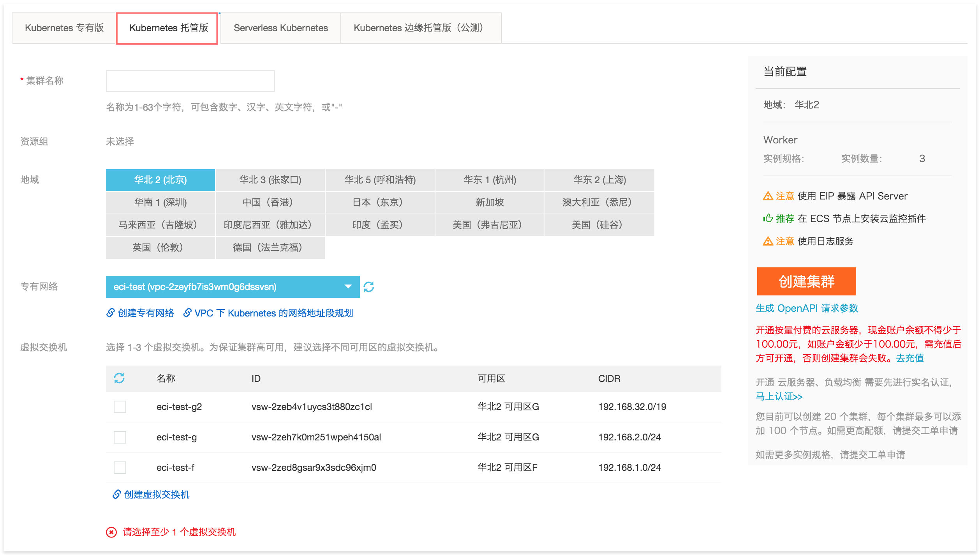Select region 美国（硅谷）
Image resolution: width=980 pixels, height=555 pixels.
[x=599, y=225]
